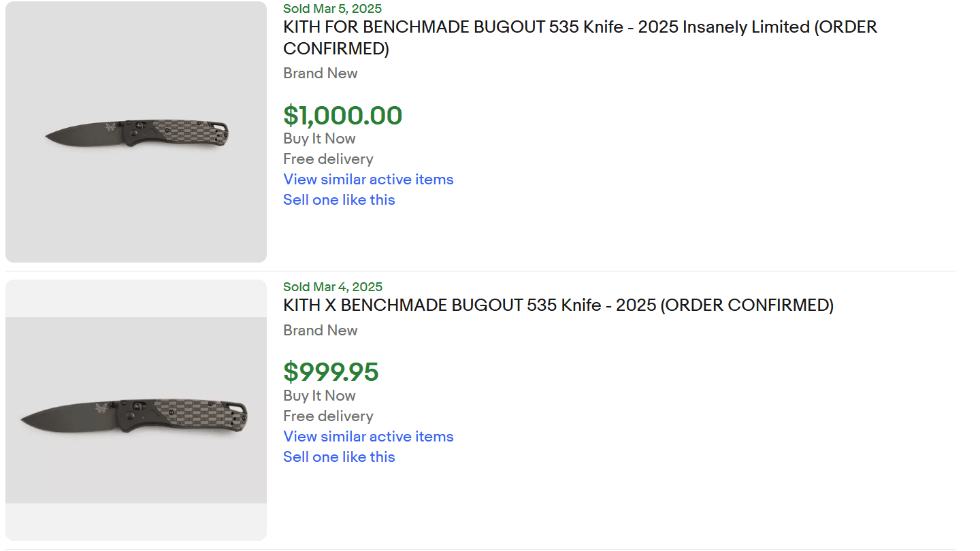Click the Sold Mar 4, 2025 label
This screenshot has width=980, height=551.
333,287
